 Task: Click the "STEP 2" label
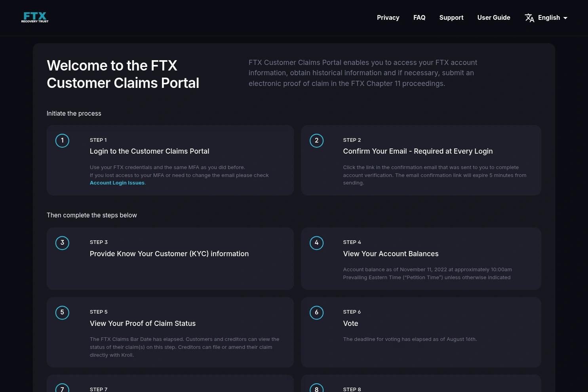pos(352,140)
